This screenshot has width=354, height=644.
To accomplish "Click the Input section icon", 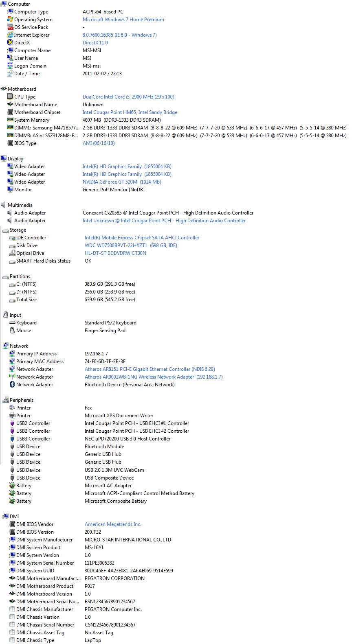I will point(6,315).
